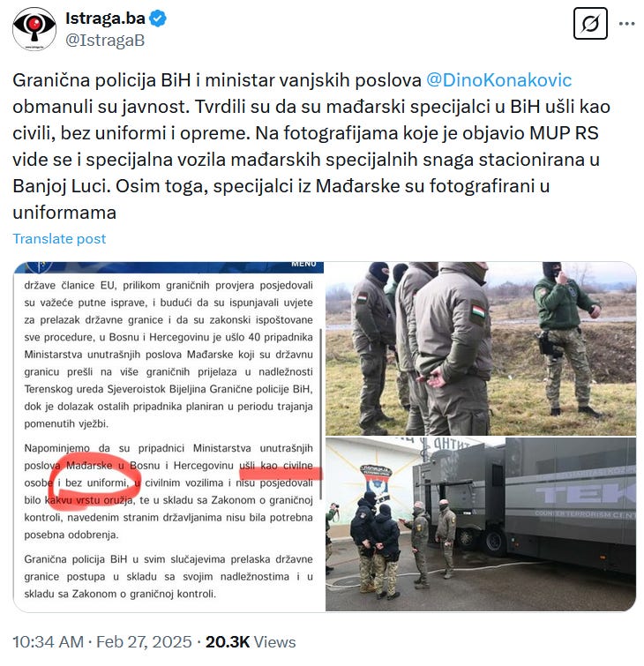
Task: Open the border police statement screenshot
Action: pos(168,437)
